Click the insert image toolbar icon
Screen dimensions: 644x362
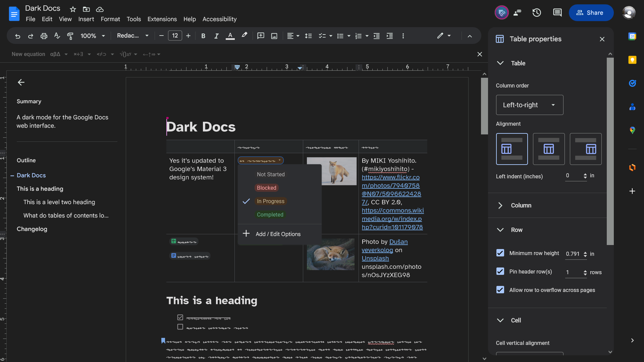click(274, 36)
